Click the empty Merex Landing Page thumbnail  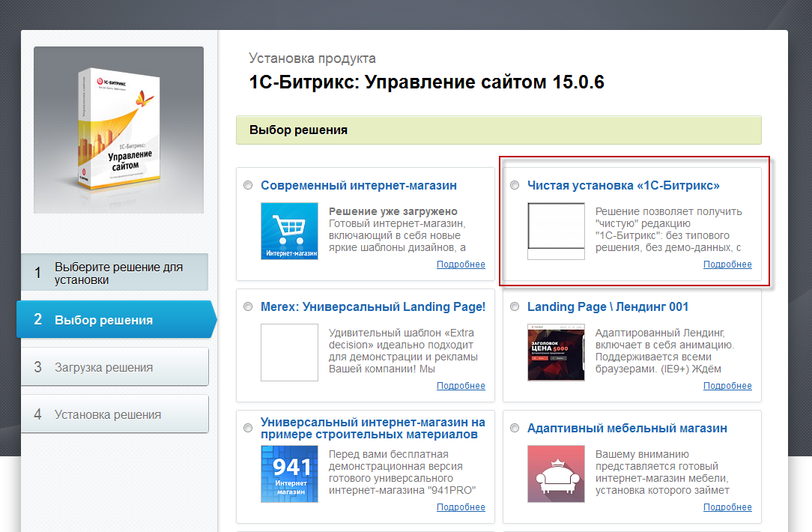pos(289,352)
